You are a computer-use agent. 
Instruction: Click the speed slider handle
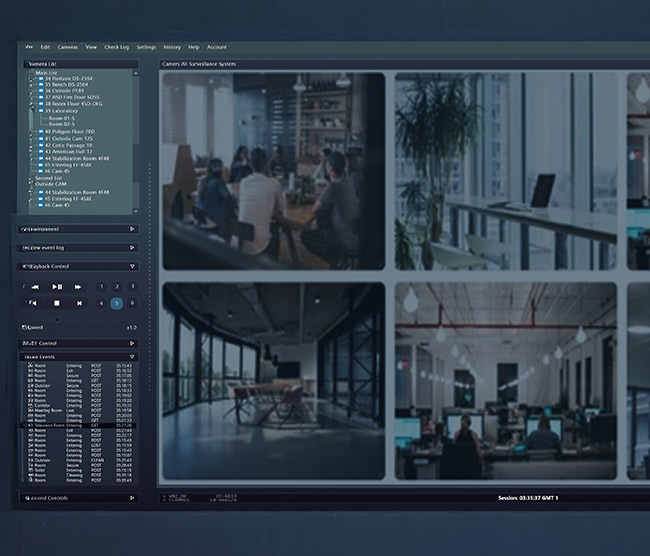coord(56,319)
